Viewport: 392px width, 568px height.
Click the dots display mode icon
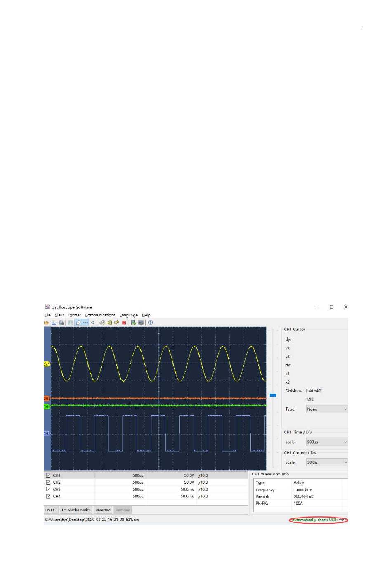(x=92, y=323)
